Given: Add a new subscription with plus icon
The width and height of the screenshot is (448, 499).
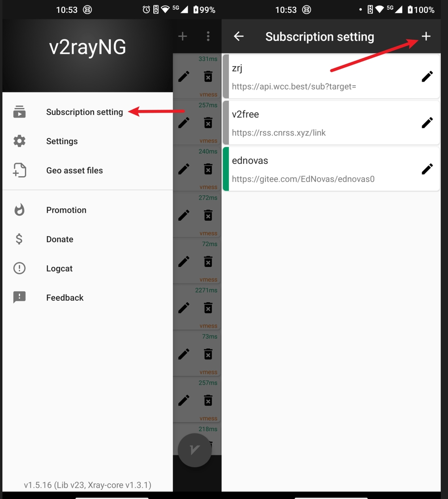Looking at the screenshot, I should [x=426, y=36].
